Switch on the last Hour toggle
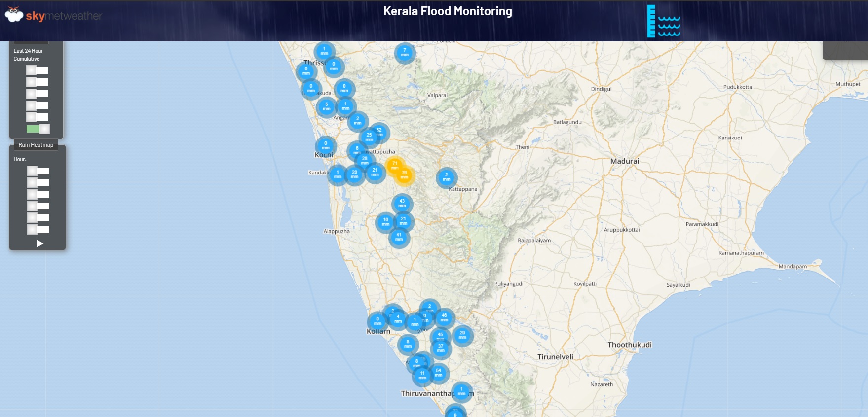Viewport: 868px width, 417px height. click(x=38, y=229)
